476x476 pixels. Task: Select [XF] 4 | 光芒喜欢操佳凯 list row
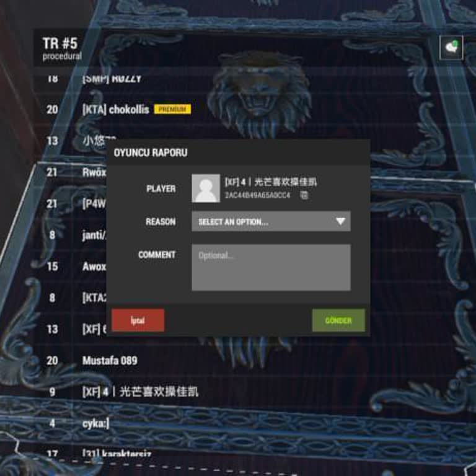point(140,392)
